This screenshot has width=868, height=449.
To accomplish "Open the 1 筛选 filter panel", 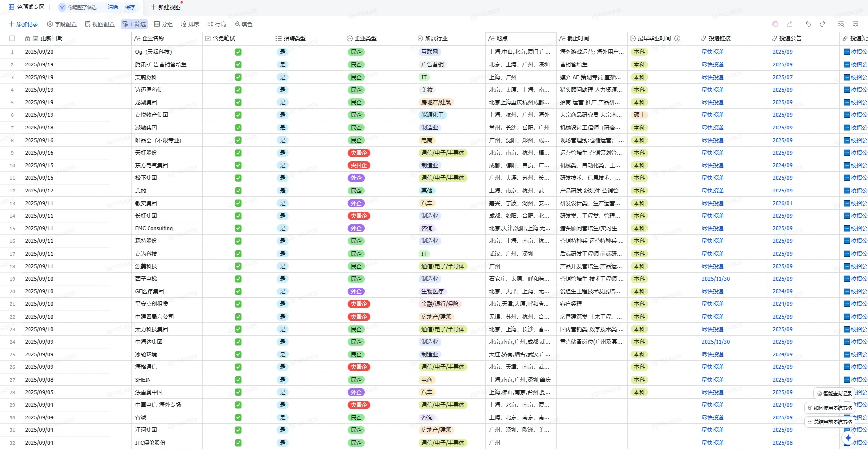I will (x=134, y=24).
